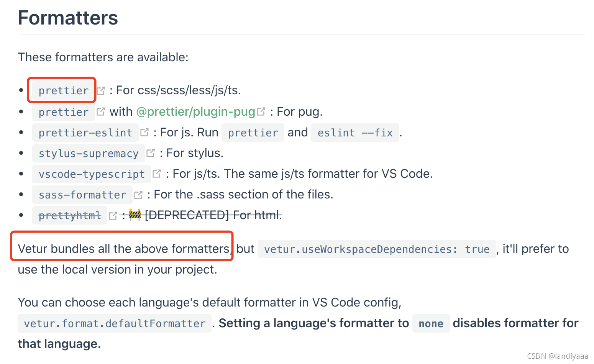Click external-link icon beside prettier css/scss entry
594x364 pixels.
click(101, 91)
